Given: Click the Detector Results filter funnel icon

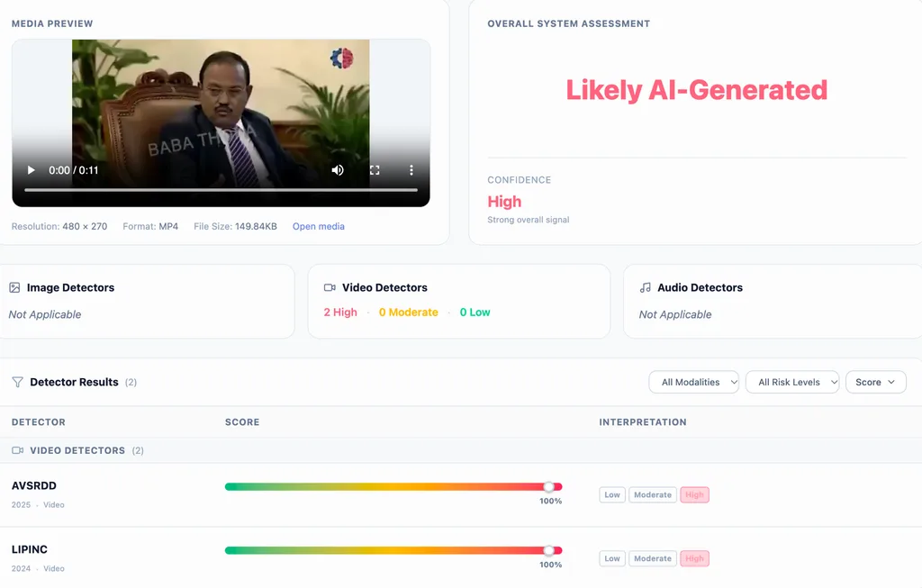Looking at the screenshot, I should pyautogui.click(x=18, y=382).
